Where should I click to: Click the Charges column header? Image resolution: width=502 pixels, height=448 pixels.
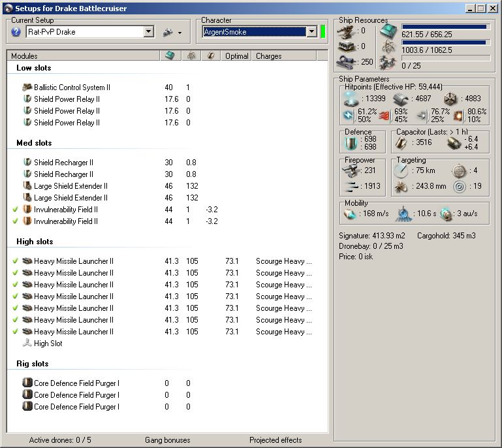(x=284, y=56)
